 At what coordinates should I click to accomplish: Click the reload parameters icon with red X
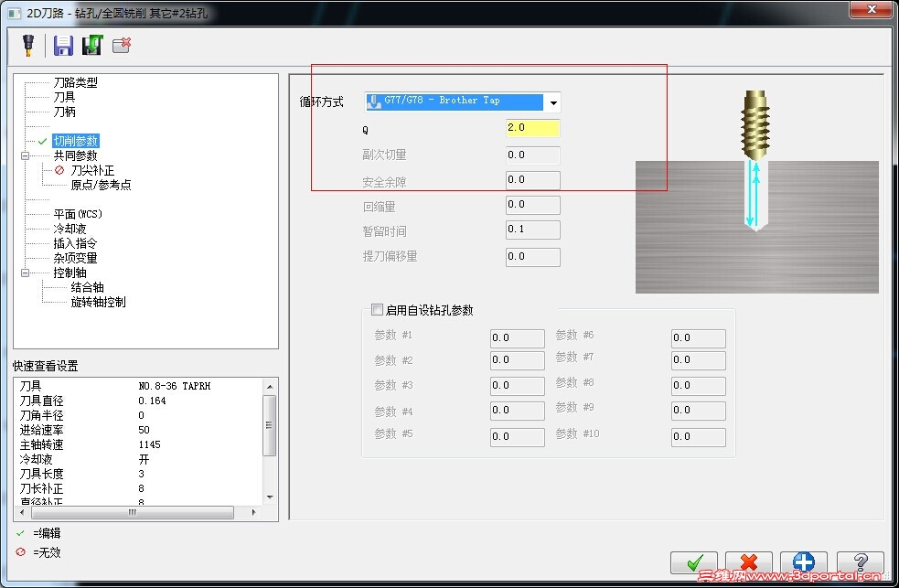point(122,46)
